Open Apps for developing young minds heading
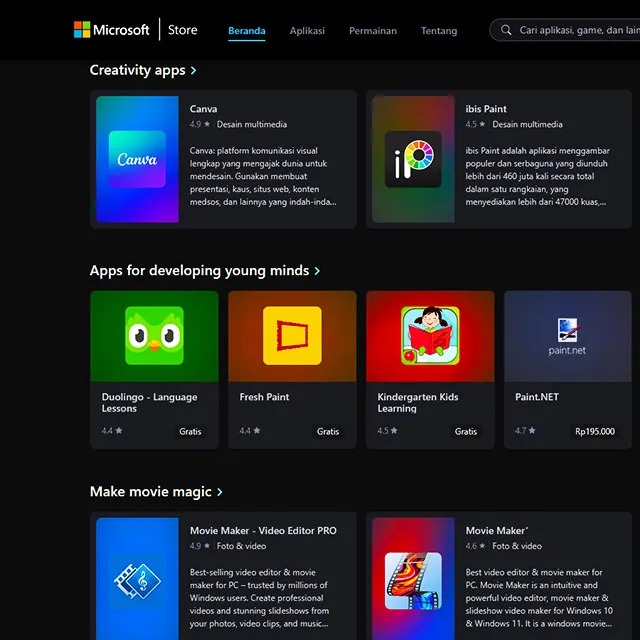This screenshot has width=640, height=640. 199,271
